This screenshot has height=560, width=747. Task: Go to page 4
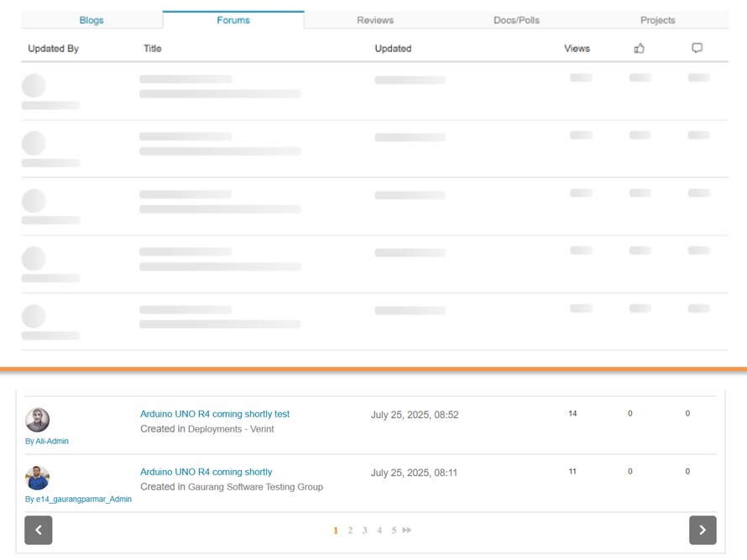(379, 530)
